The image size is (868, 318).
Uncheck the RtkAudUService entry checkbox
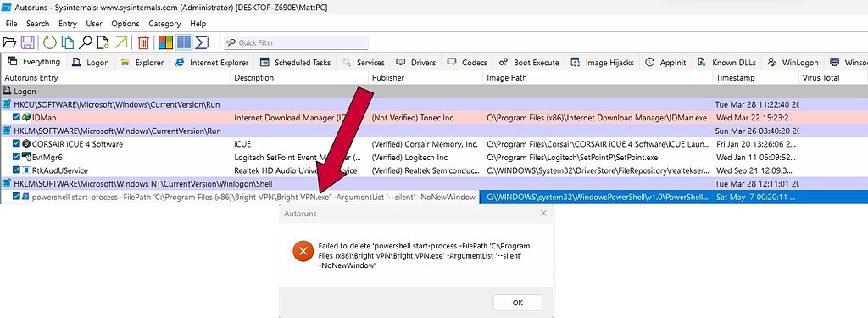pyautogui.click(x=16, y=170)
